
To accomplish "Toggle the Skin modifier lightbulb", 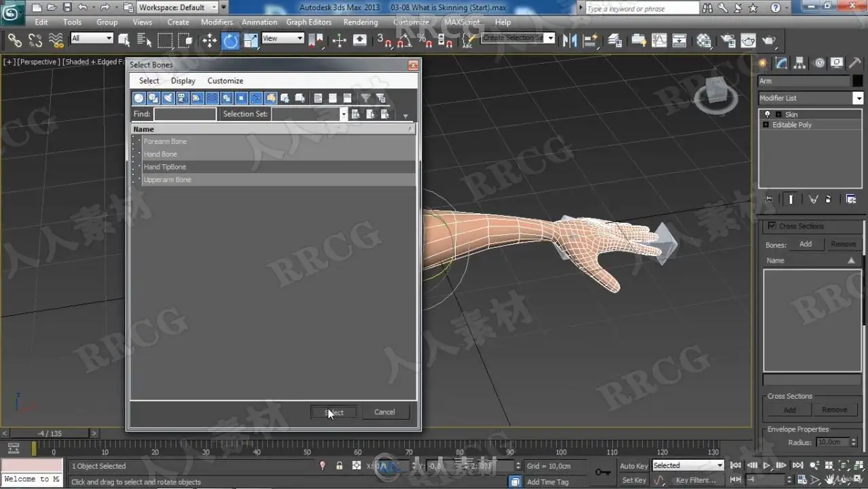I will 767,114.
